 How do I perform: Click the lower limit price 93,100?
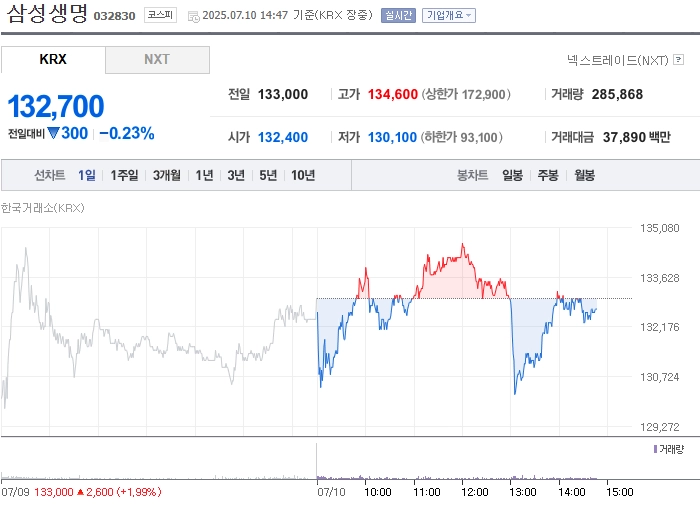(479, 137)
